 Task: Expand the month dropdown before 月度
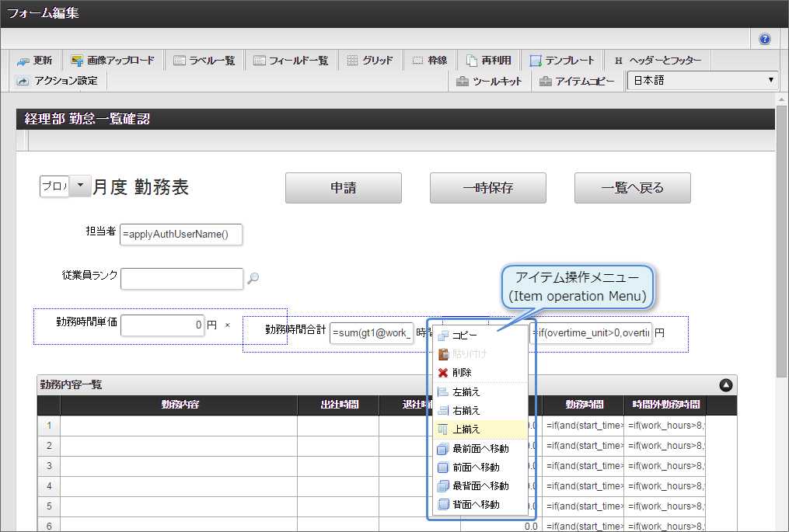(80, 186)
